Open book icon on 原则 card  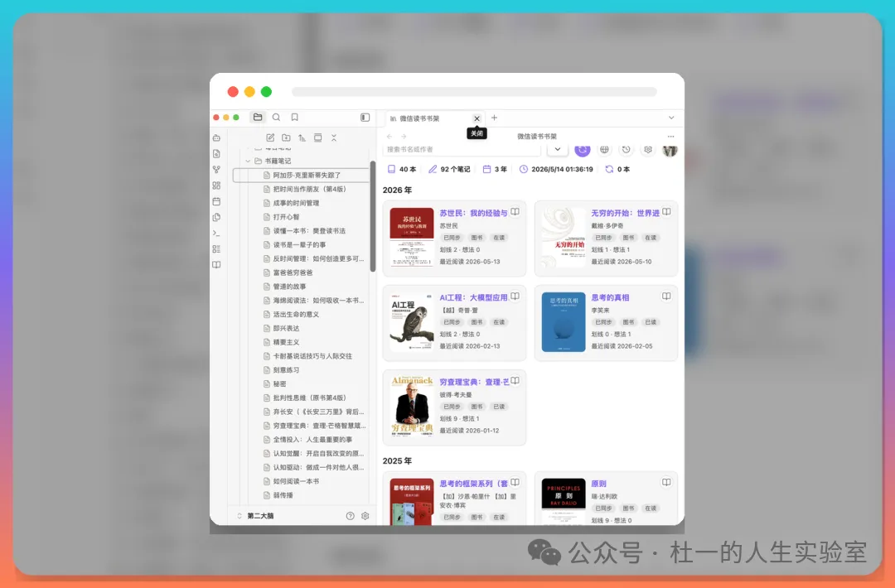pos(666,483)
